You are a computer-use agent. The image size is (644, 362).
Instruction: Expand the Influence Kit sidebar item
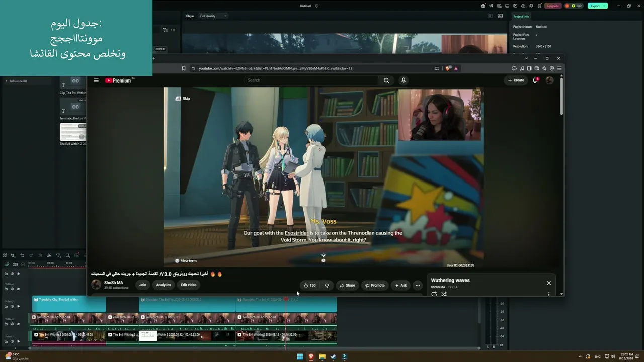(7, 81)
